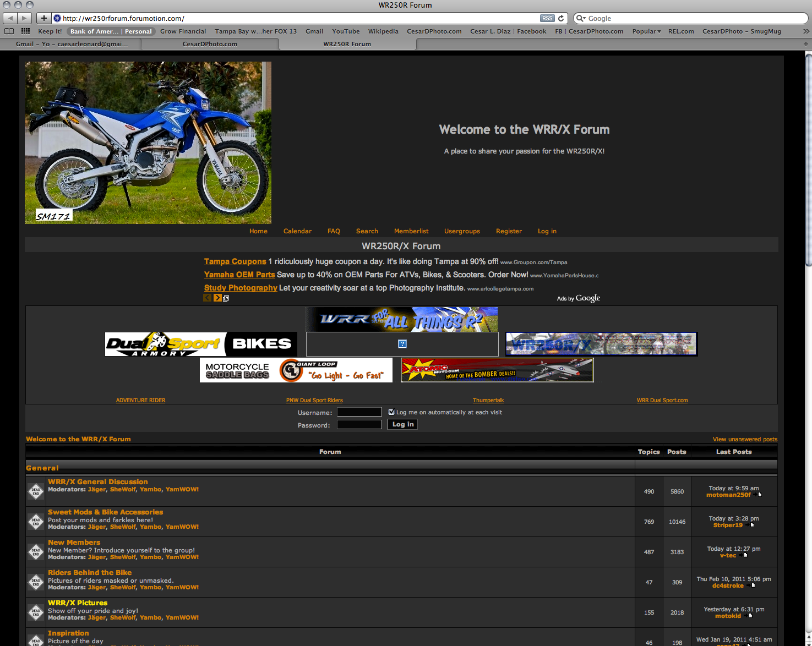Click the vertical scrollbar thumb
812x646 pixels.
click(x=808, y=160)
